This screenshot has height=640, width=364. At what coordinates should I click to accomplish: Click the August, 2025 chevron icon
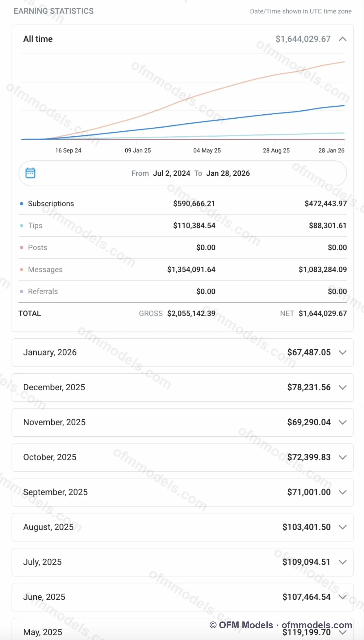click(x=342, y=527)
